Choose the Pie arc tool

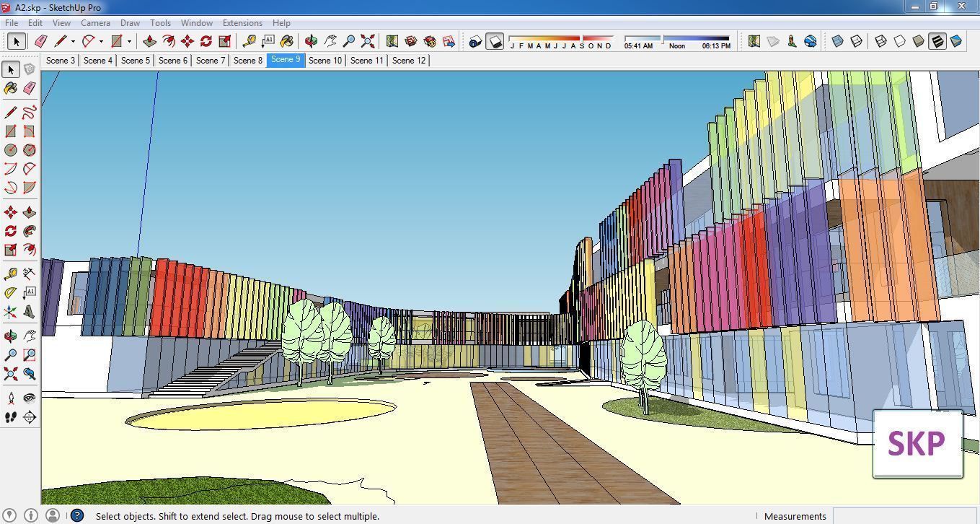click(30, 188)
